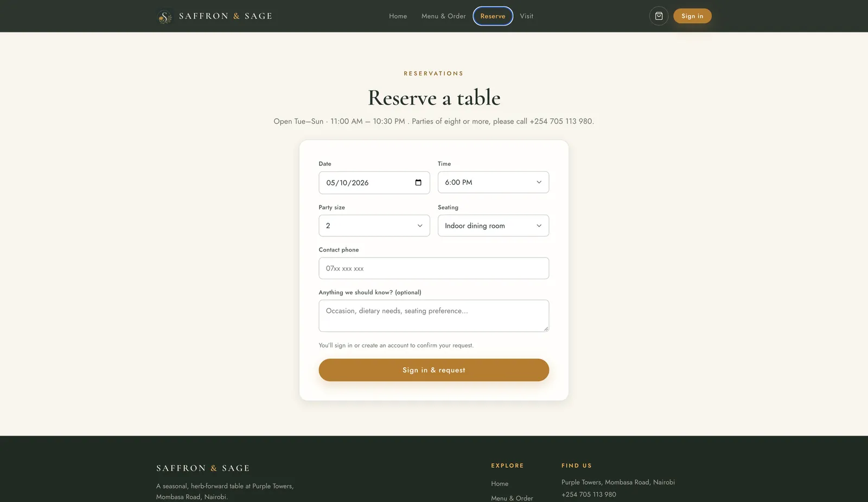Click the footer EXPLORE heading
The height and width of the screenshot is (502, 868).
pos(507,466)
